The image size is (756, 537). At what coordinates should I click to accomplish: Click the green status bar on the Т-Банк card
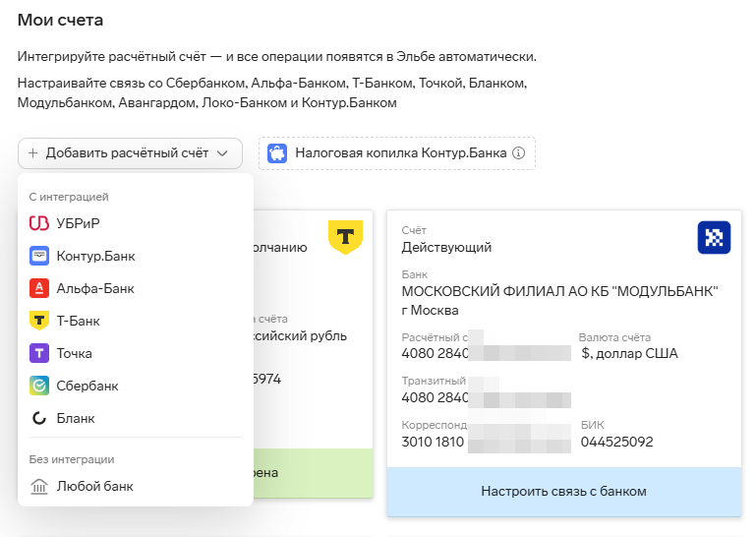pos(313,473)
